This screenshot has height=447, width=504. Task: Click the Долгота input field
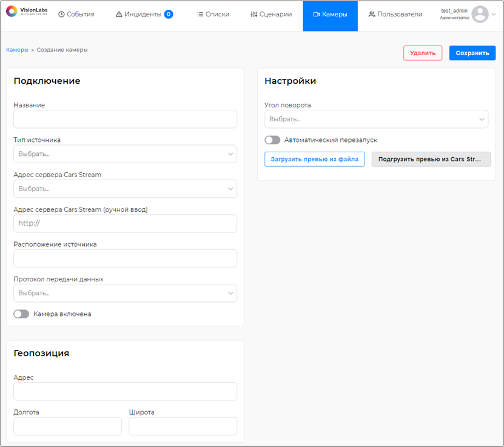point(67,426)
